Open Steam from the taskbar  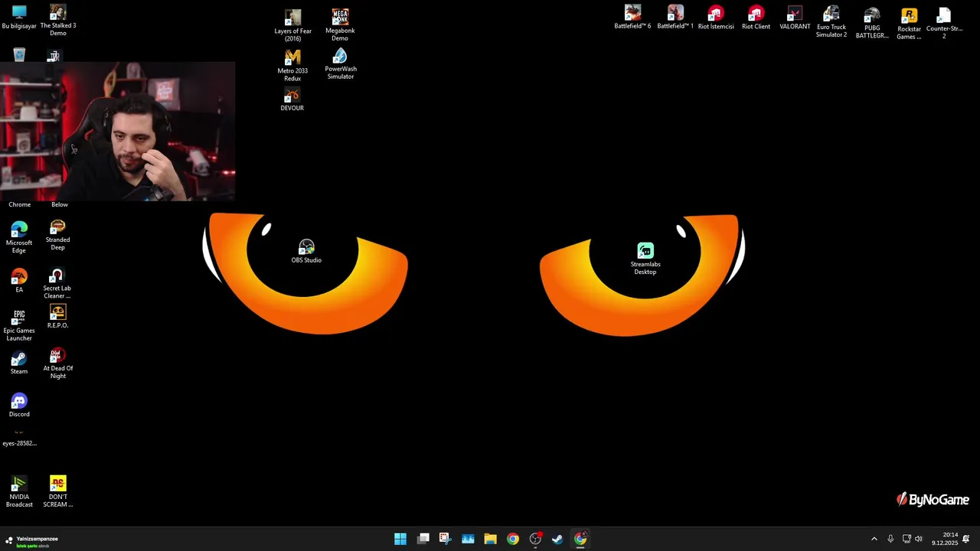(557, 539)
